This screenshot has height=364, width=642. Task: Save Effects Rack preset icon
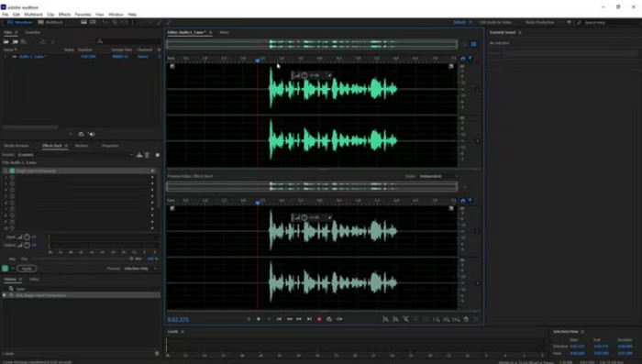(x=139, y=155)
